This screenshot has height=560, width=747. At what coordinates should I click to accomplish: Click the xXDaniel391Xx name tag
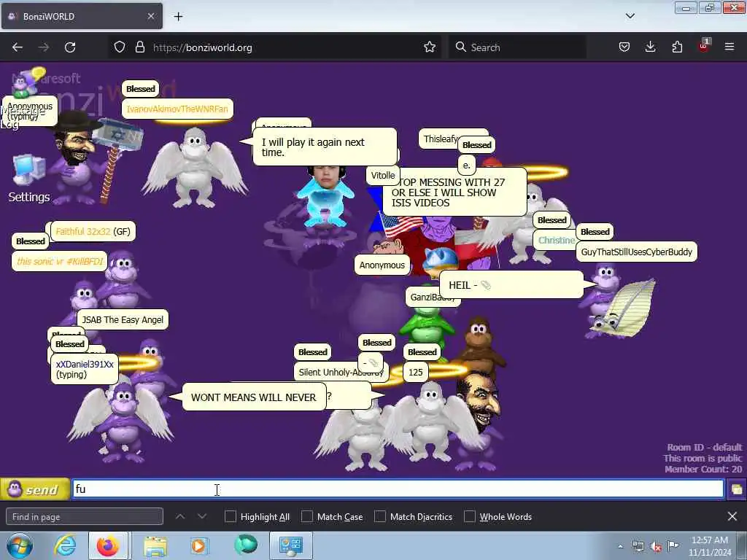tap(85, 369)
